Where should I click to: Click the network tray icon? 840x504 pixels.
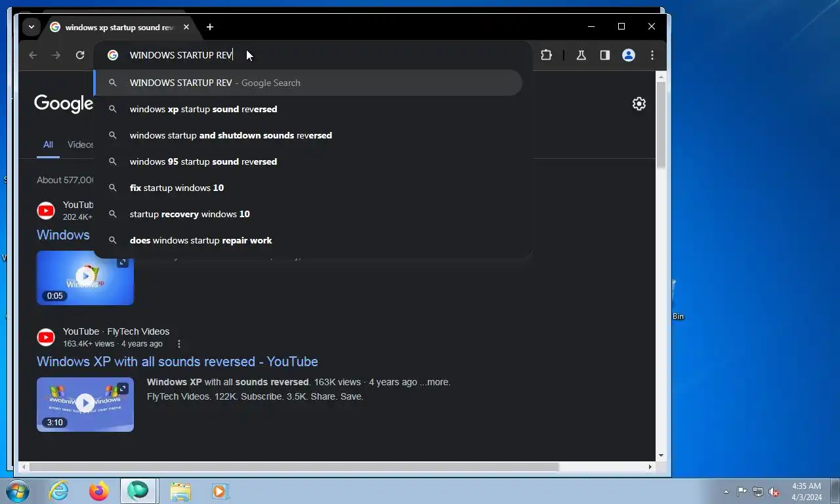758,492
